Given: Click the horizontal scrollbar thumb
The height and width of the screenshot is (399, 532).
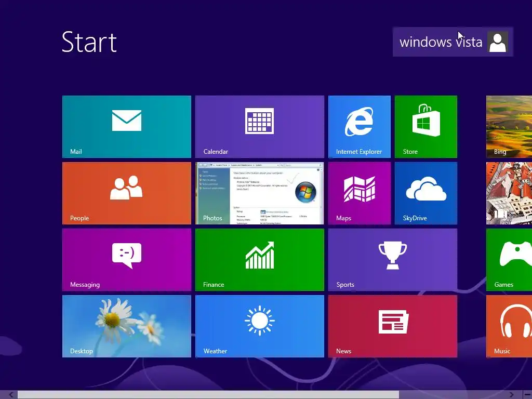Looking at the screenshot, I should pos(208,395).
